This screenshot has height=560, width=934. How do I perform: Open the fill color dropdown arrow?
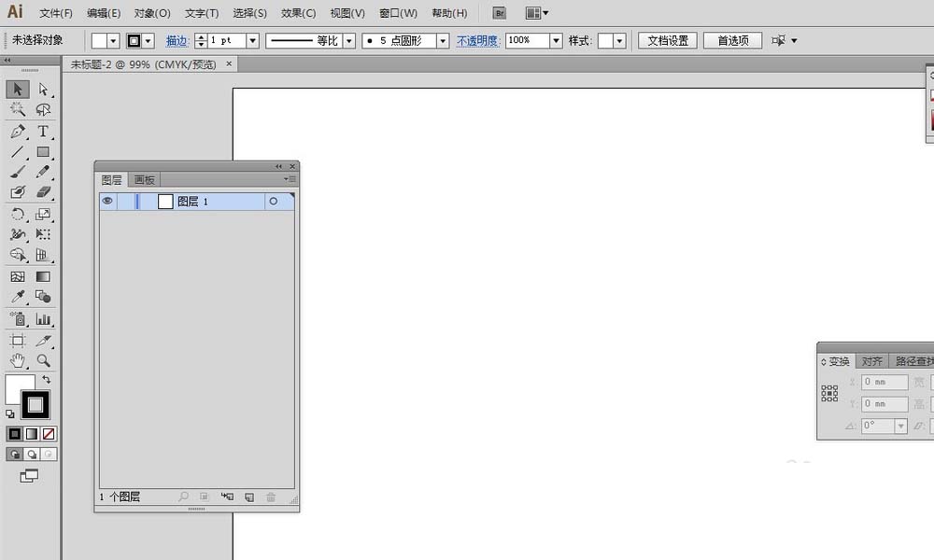(x=113, y=40)
